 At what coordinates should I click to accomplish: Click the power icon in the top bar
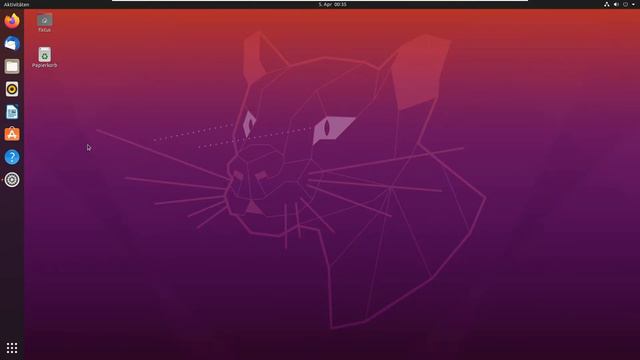pos(625,4)
